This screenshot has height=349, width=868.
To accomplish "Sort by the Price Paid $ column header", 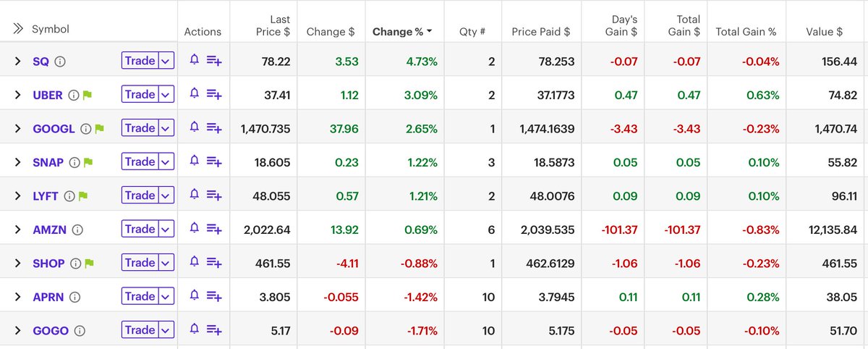I will pos(541,32).
